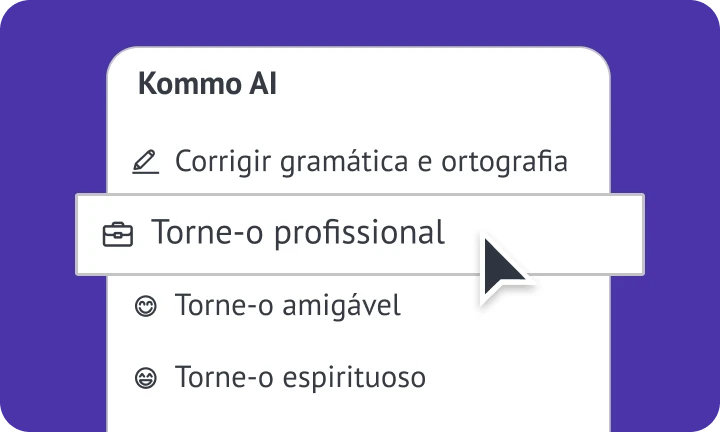Click the smiling face icon beside amigável
Screen dimensions: 720x432
pyautogui.click(x=144, y=306)
